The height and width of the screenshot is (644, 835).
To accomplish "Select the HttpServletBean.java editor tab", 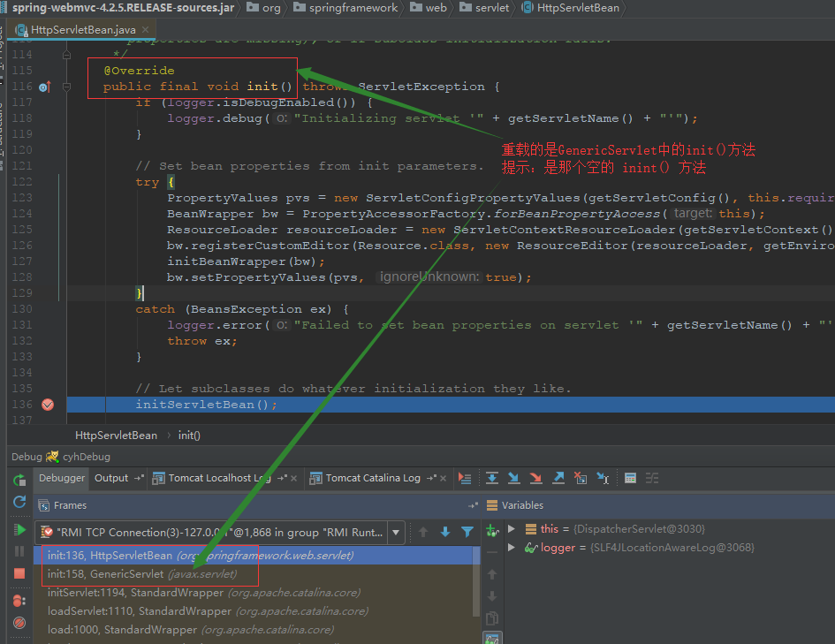I will pos(83,30).
